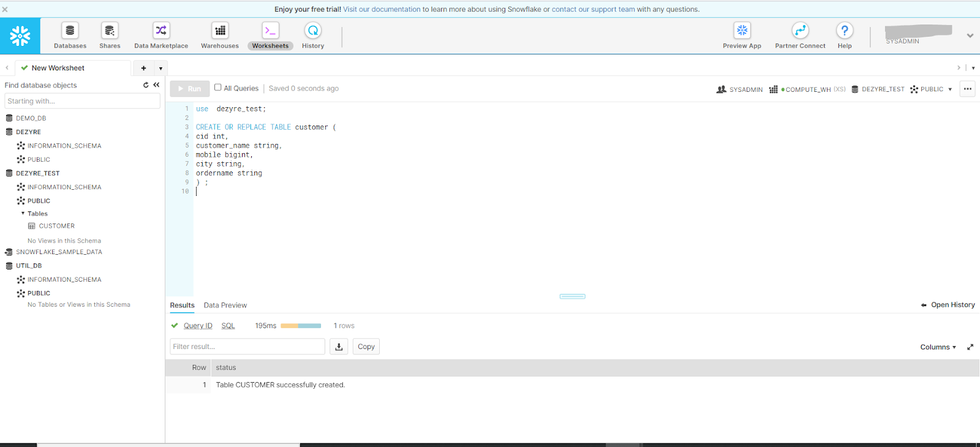
Task: Expand the user account menu arrow
Action: tap(970, 36)
